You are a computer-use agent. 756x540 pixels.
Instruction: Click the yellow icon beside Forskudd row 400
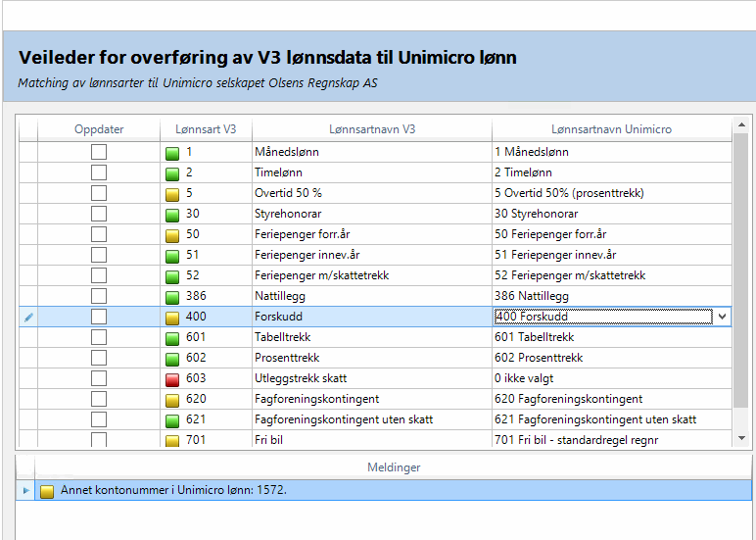[x=172, y=317]
